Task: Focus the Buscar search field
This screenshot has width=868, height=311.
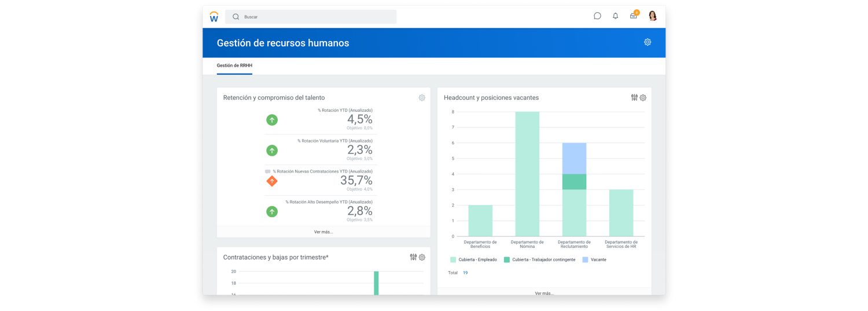Action: (x=311, y=17)
